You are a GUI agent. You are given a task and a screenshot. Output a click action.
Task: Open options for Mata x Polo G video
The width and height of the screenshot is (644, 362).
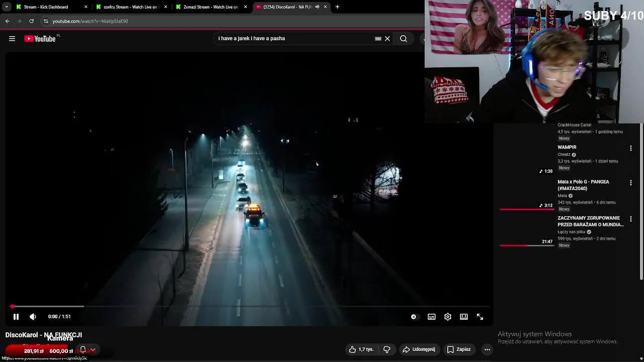(631, 183)
